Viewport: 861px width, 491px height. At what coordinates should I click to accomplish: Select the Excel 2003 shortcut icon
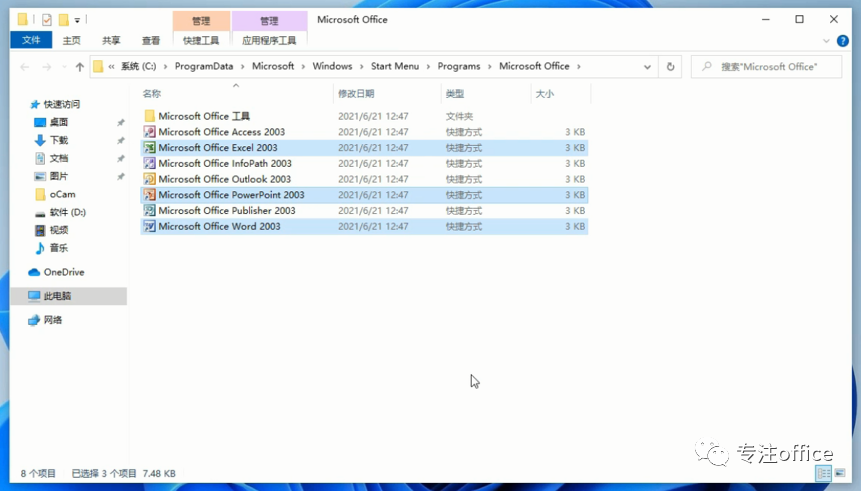[149, 148]
